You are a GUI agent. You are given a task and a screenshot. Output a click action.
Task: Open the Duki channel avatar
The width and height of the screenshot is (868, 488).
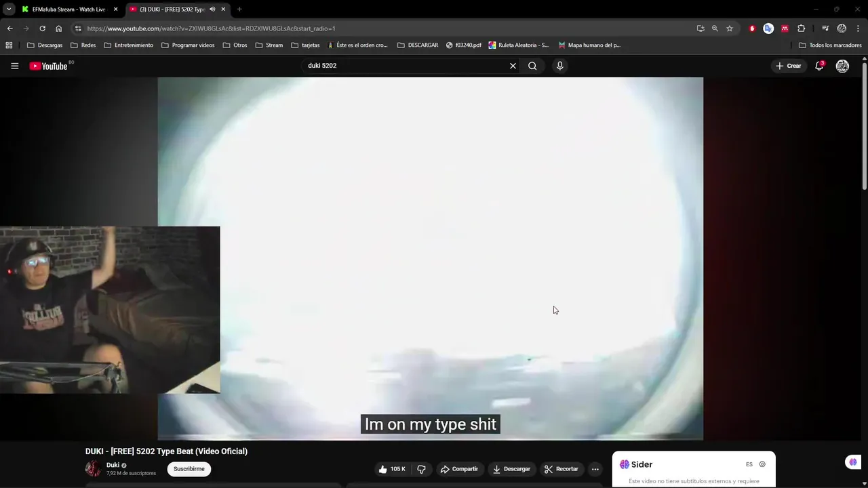(x=93, y=468)
